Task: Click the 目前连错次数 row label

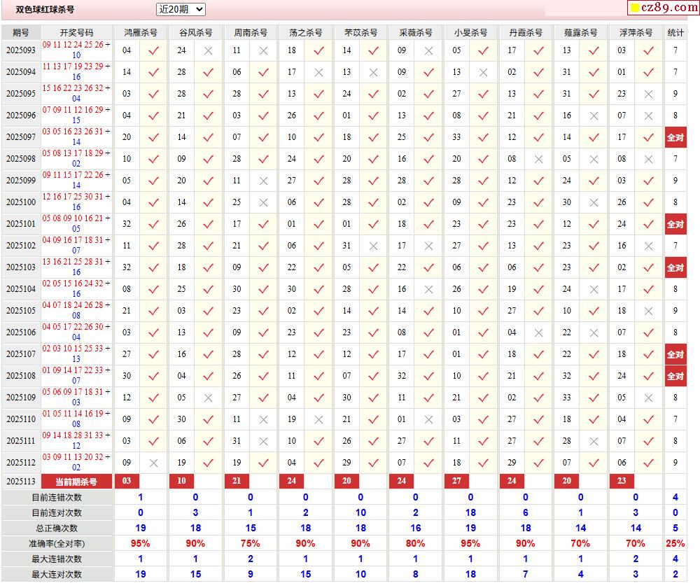Action: click(x=57, y=498)
